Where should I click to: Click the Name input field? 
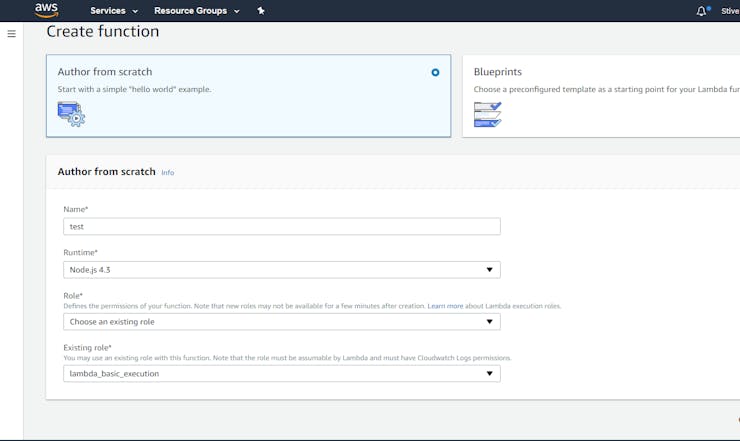pyautogui.click(x=281, y=227)
